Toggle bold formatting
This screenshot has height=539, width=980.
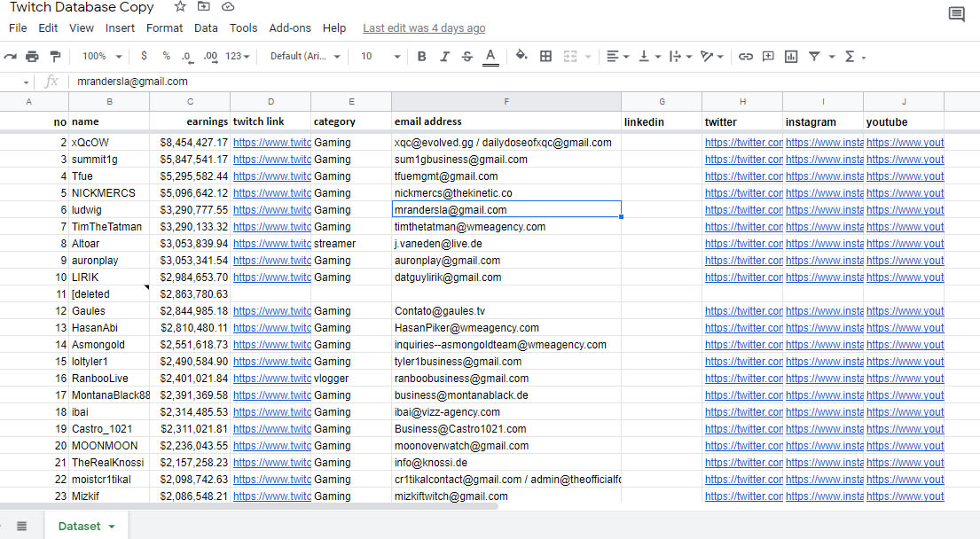tap(421, 56)
